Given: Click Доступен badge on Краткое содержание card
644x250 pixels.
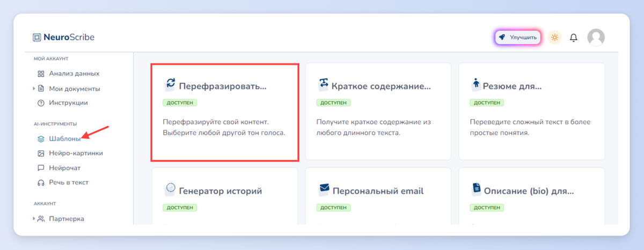Looking at the screenshot, I should 333,102.
